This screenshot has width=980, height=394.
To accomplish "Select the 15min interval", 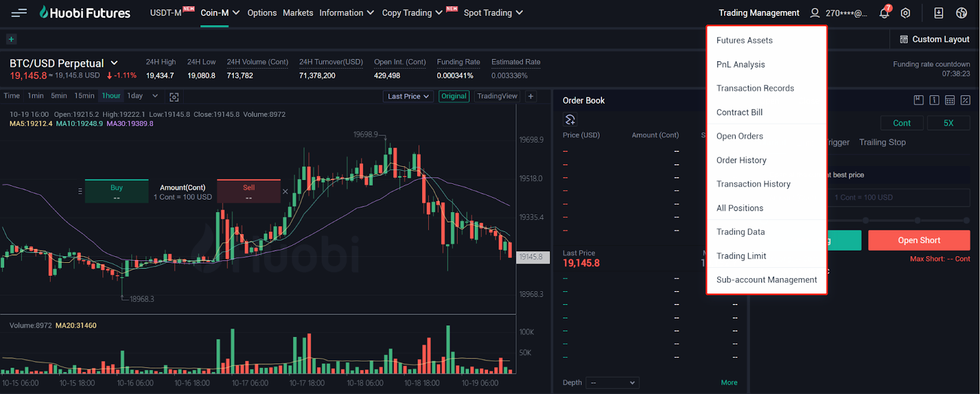I will [85, 96].
